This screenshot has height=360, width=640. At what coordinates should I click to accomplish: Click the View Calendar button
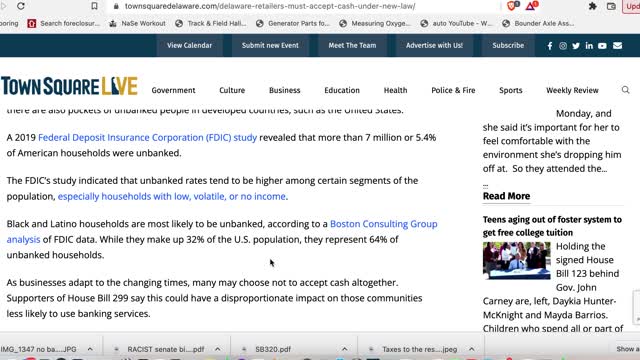pos(189,45)
